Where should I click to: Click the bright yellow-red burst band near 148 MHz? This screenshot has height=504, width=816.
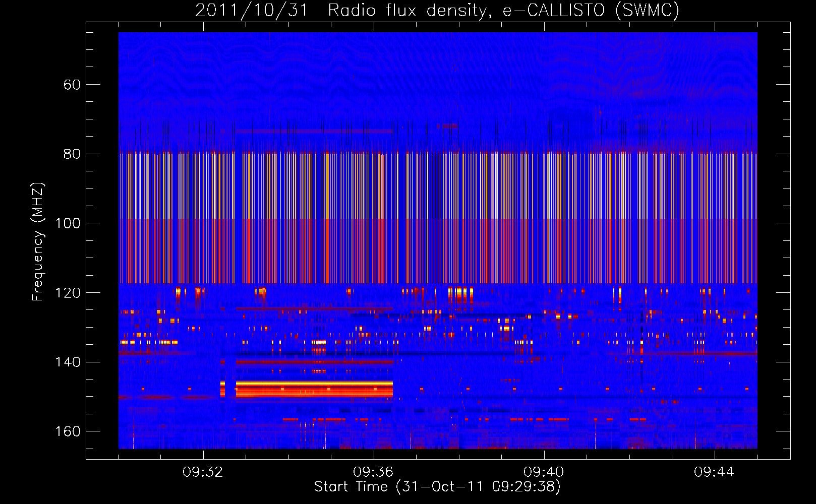point(314,389)
